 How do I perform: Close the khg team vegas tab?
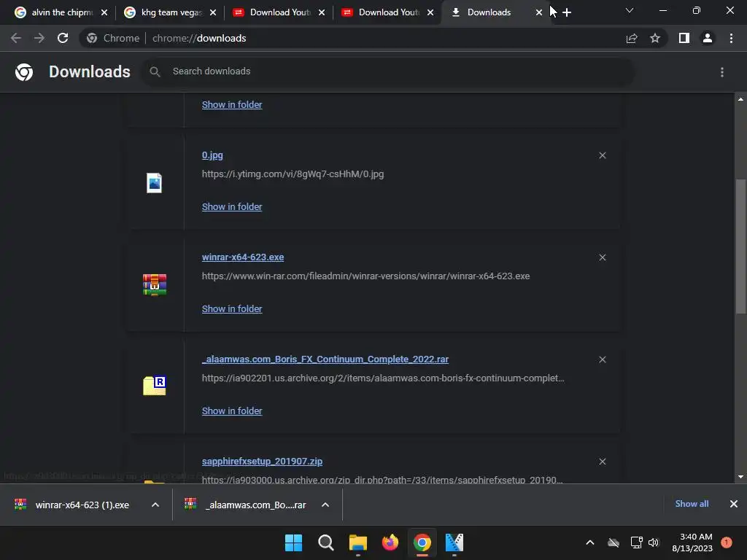tap(213, 12)
